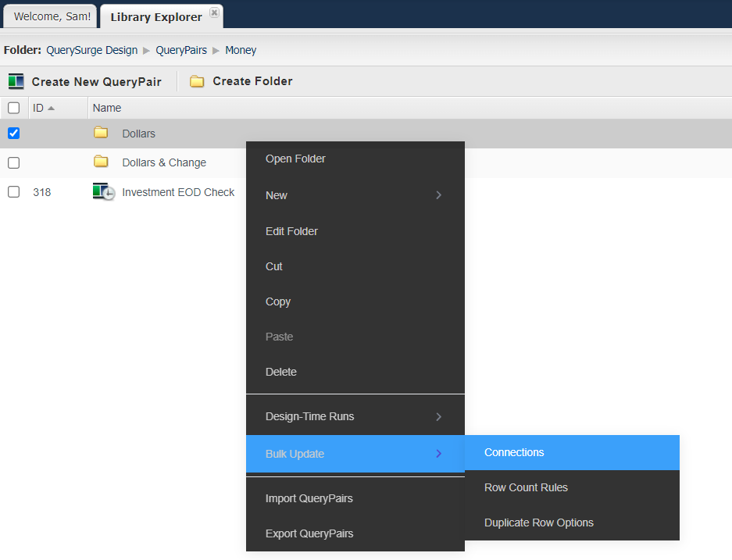Choose Copy from the context menu
The width and height of the screenshot is (732, 560).
[x=355, y=302]
